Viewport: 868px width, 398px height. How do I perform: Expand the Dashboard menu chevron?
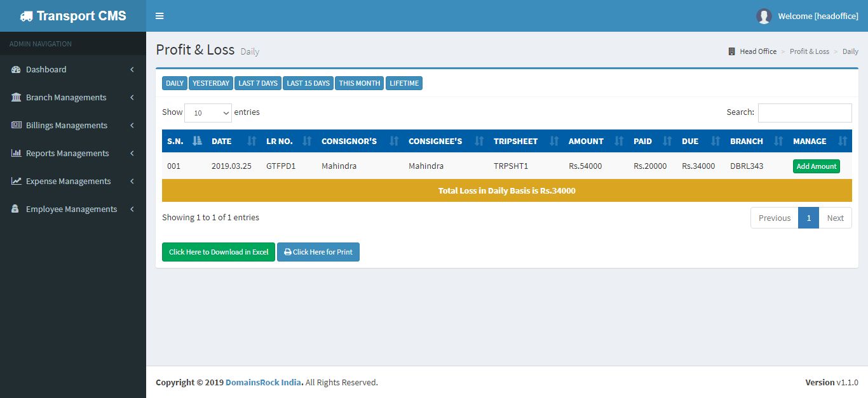click(132, 69)
